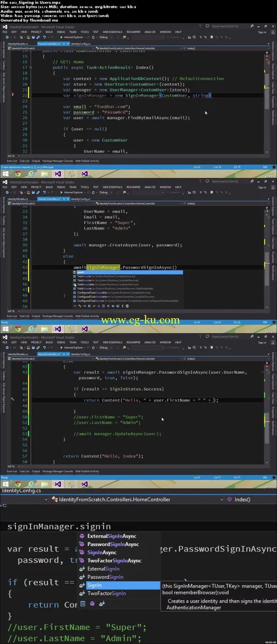The width and height of the screenshot is (277, 644).
Task: Toggle the first IntelliSense filter icon in zoomed view
Action: (83, 604)
